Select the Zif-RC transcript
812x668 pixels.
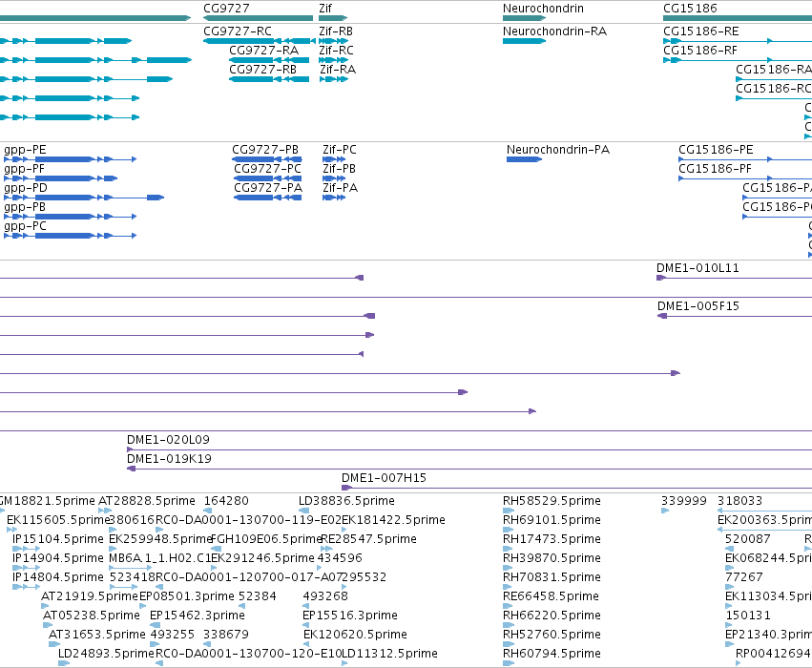coord(334,60)
